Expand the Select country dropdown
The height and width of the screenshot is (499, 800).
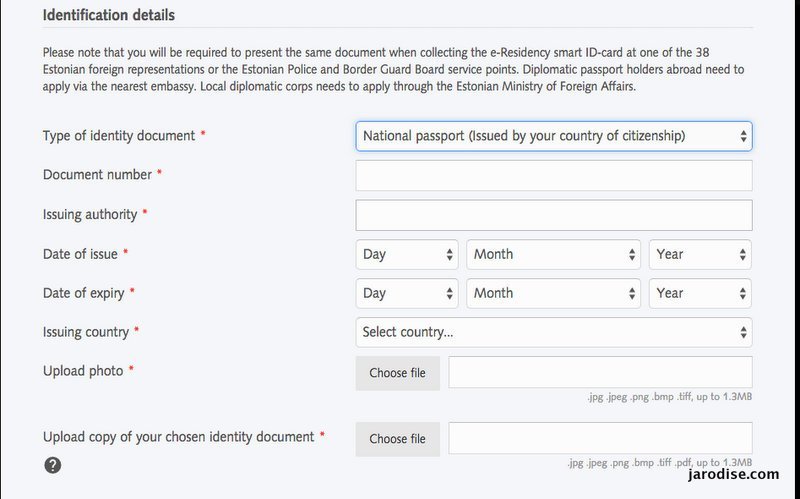click(554, 332)
